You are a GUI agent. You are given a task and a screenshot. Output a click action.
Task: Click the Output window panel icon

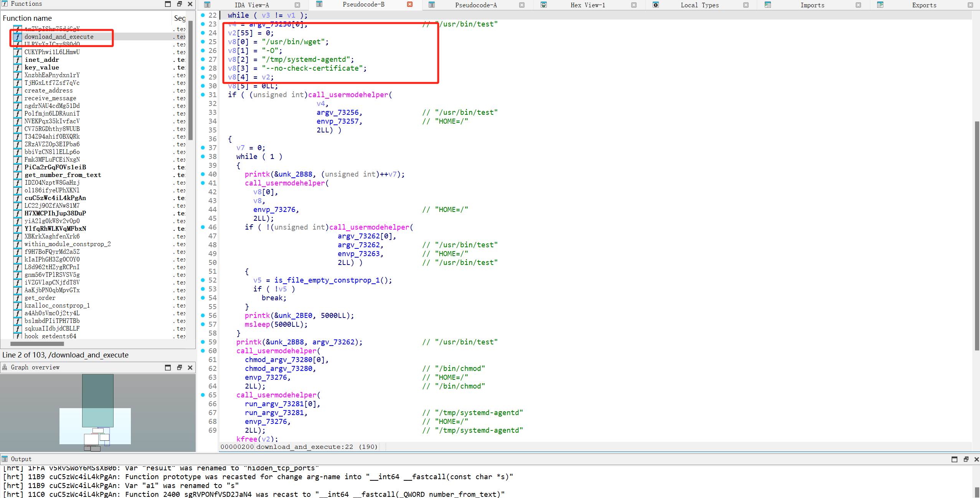pyautogui.click(x=5, y=459)
